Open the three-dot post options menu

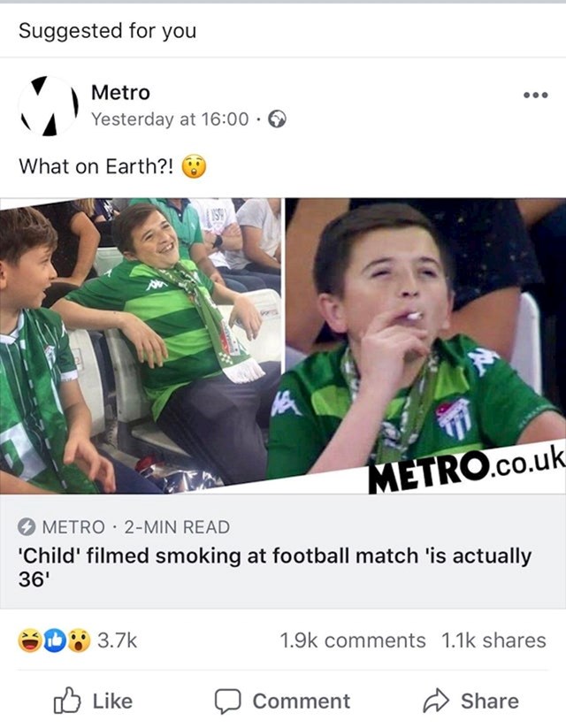click(x=535, y=96)
